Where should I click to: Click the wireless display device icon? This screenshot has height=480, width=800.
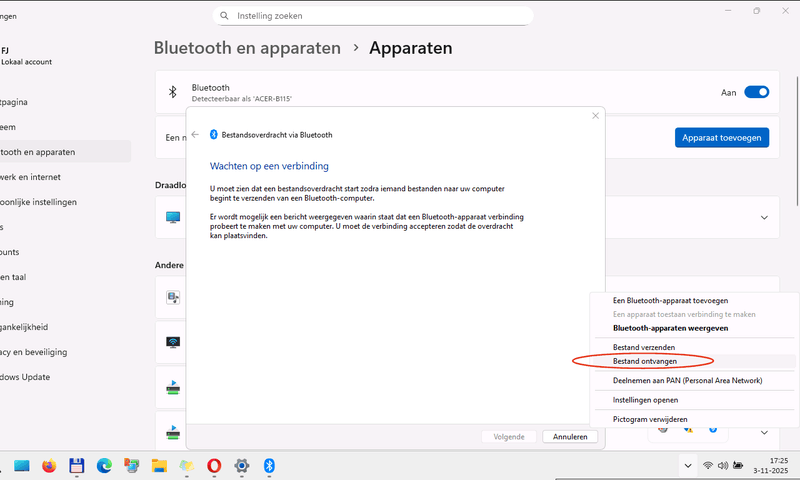(x=173, y=342)
